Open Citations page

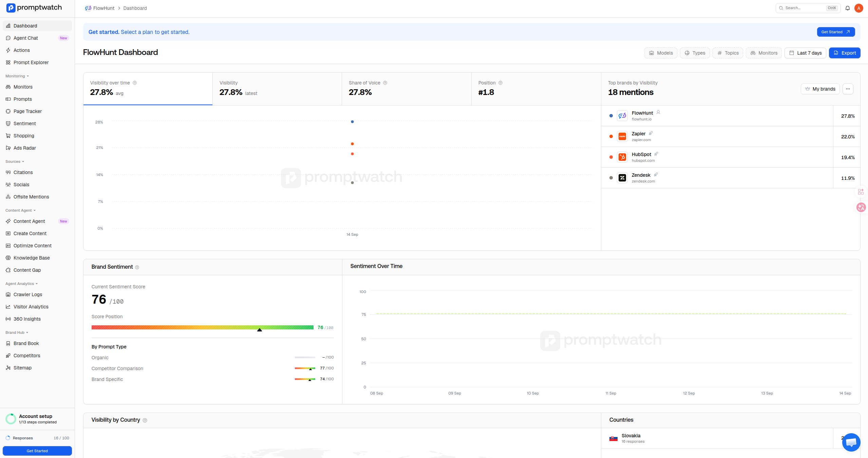[x=37, y=172]
